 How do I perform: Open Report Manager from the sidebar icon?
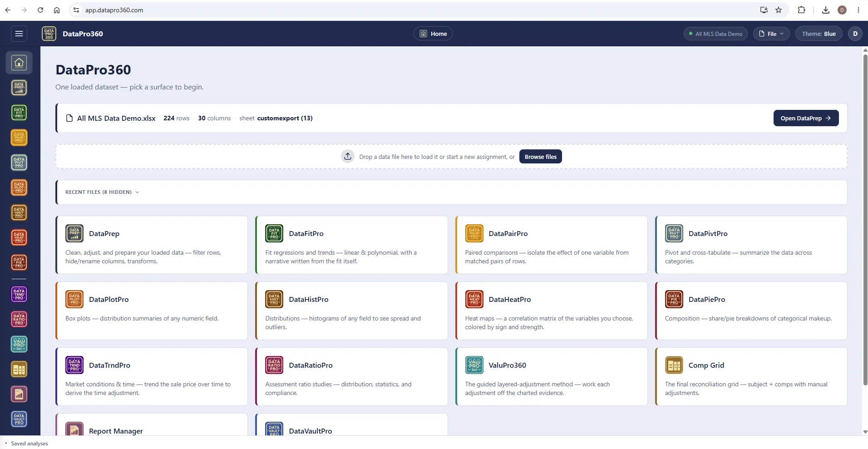pos(19,394)
